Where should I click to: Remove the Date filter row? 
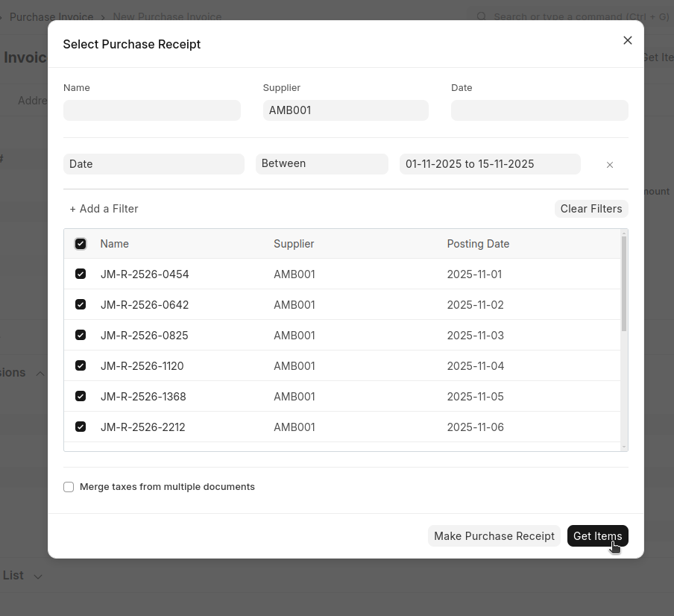click(x=609, y=165)
